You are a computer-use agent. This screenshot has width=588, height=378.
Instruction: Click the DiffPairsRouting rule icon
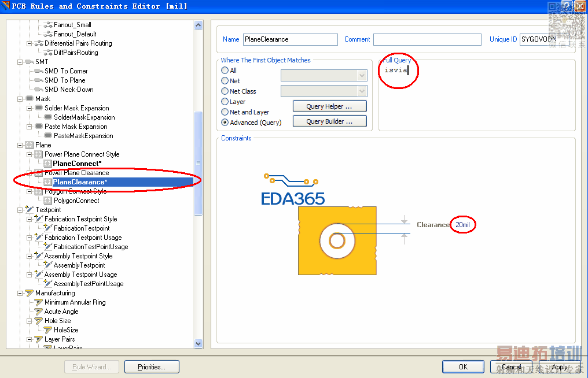click(47, 53)
